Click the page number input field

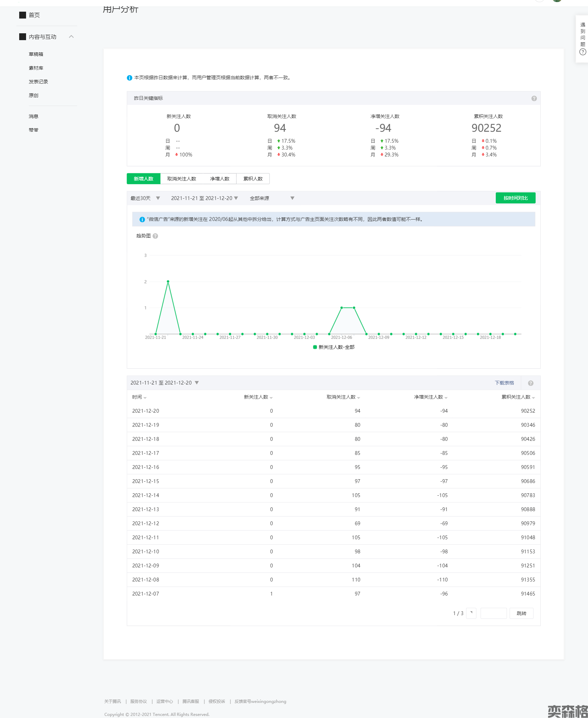(x=493, y=613)
